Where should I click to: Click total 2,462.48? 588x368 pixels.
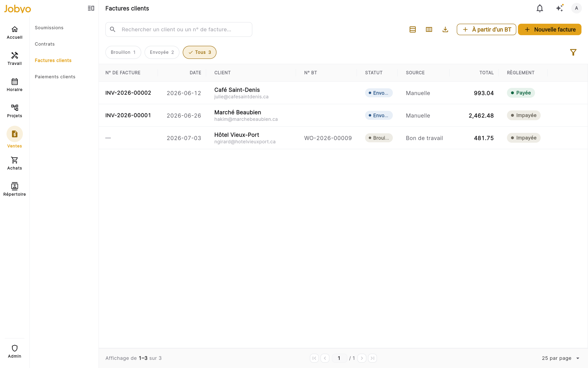[x=481, y=116]
